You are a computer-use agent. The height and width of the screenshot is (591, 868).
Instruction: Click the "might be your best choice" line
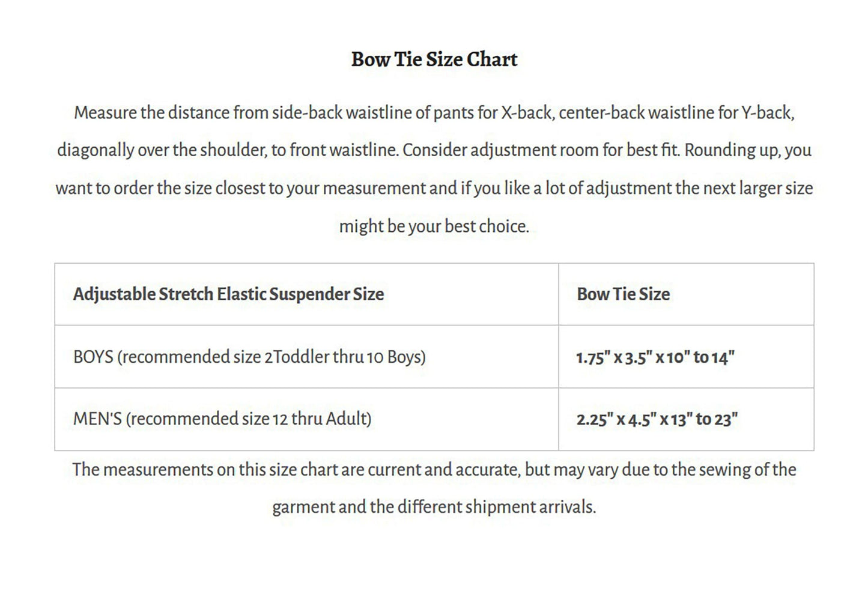[434, 226]
